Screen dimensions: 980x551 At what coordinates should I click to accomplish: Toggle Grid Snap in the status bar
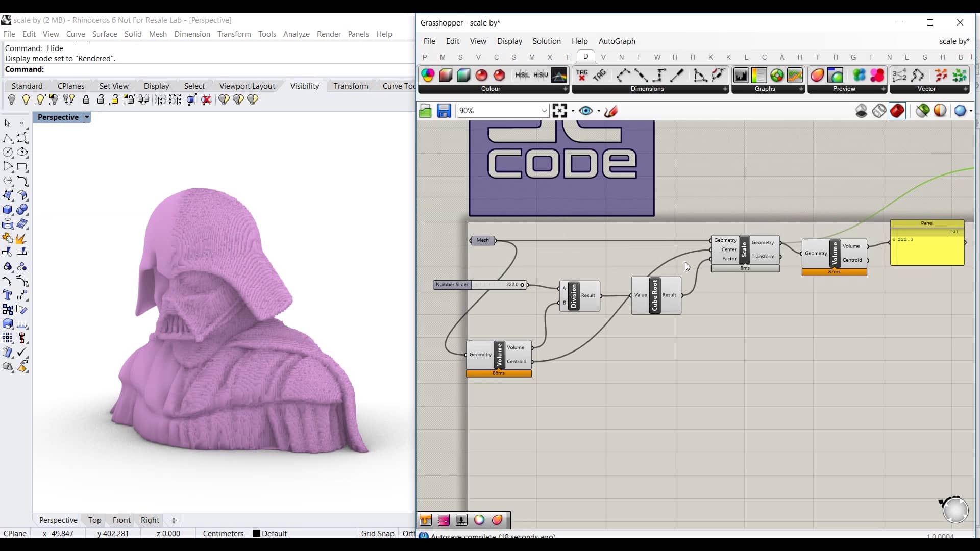point(377,533)
